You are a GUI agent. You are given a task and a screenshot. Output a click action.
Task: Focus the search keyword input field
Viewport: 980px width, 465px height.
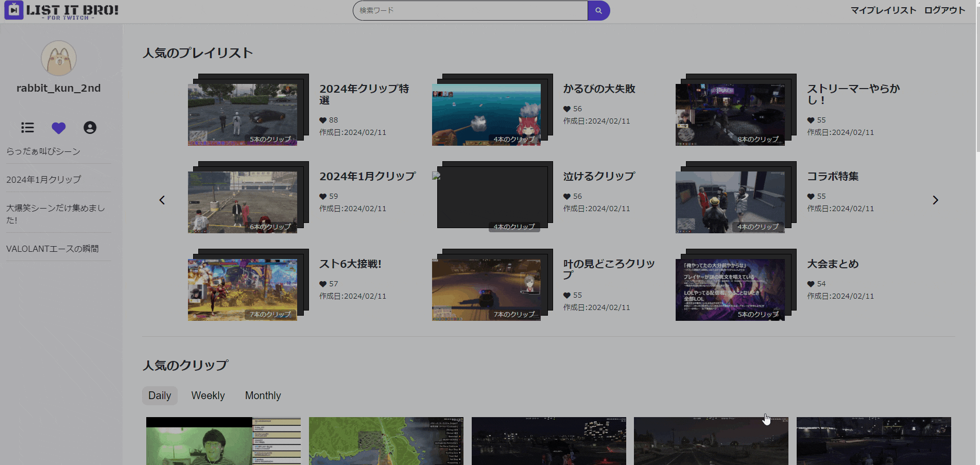click(x=470, y=10)
